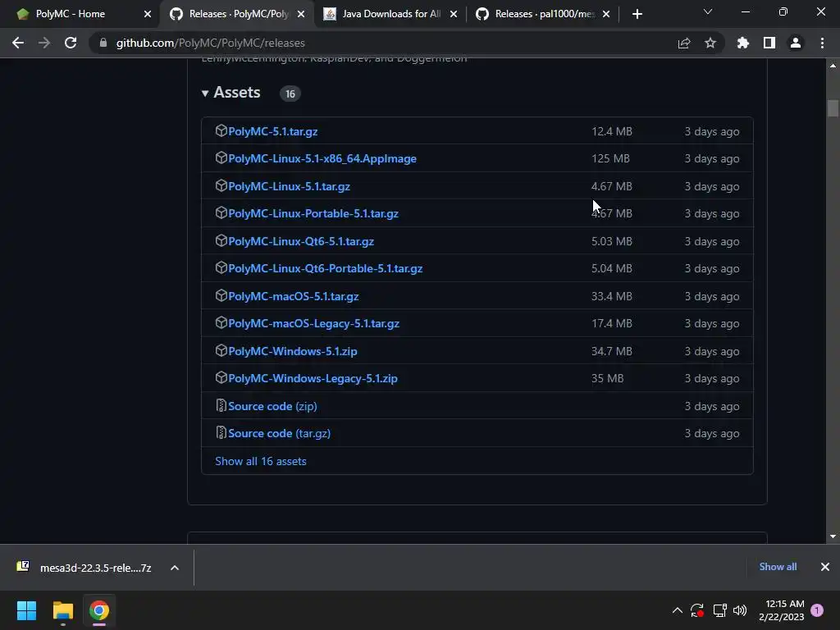This screenshot has height=630, width=840.
Task: Open options chevron for mesa3d download
Action: pyautogui.click(x=175, y=568)
